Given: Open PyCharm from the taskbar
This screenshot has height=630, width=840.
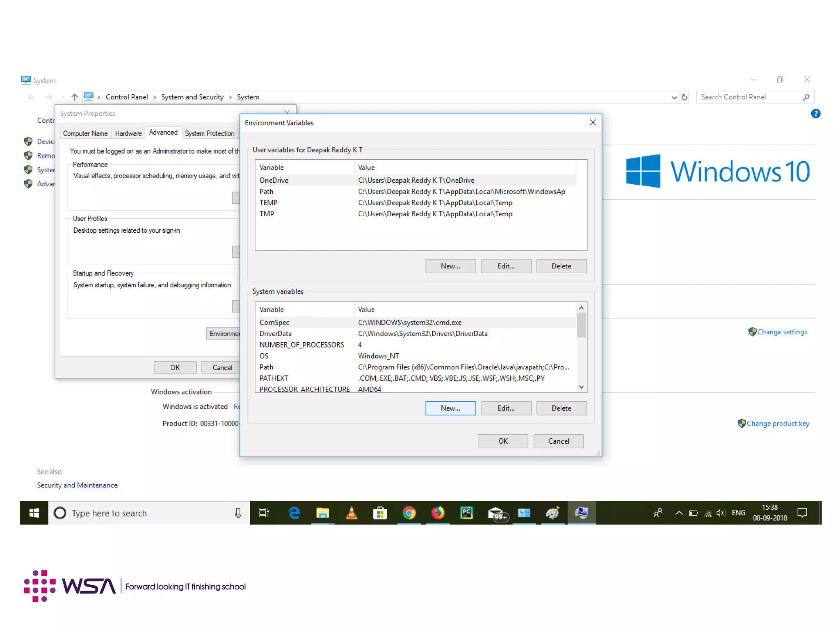Looking at the screenshot, I should pyautogui.click(x=466, y=513).
